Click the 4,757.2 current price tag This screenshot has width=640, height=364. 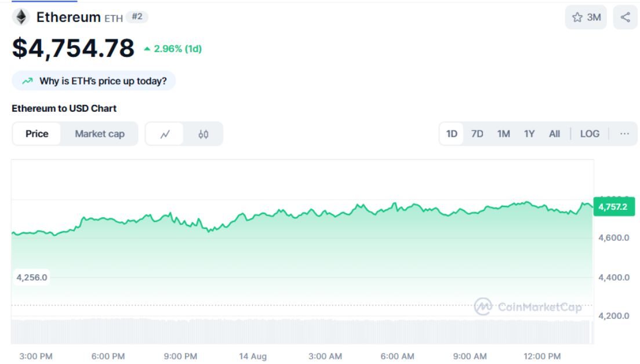click(613, 207)
